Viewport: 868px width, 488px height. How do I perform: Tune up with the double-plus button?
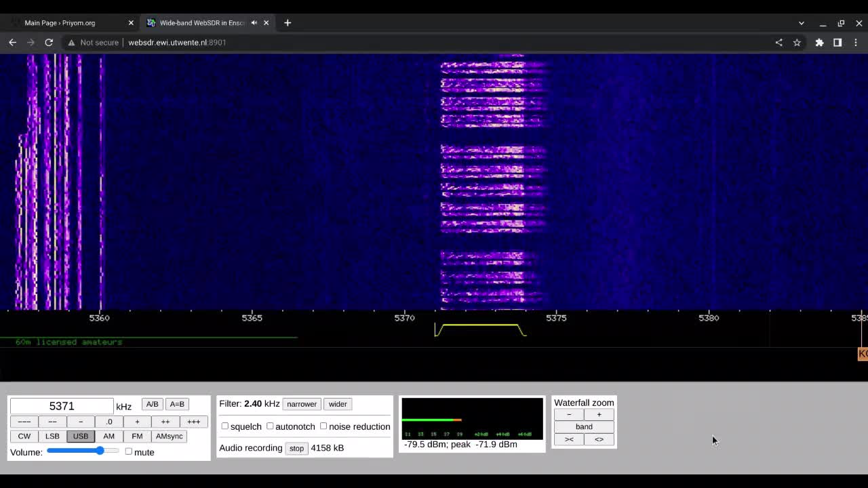click(165, 422)
